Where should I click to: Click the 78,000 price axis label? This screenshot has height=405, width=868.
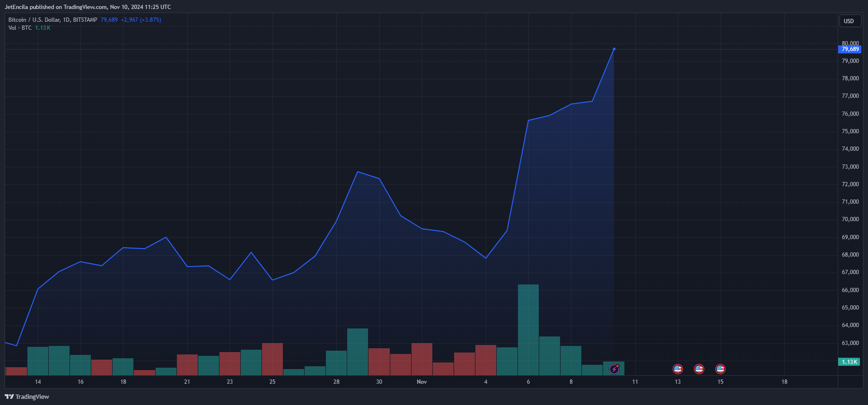coord(850,78)
